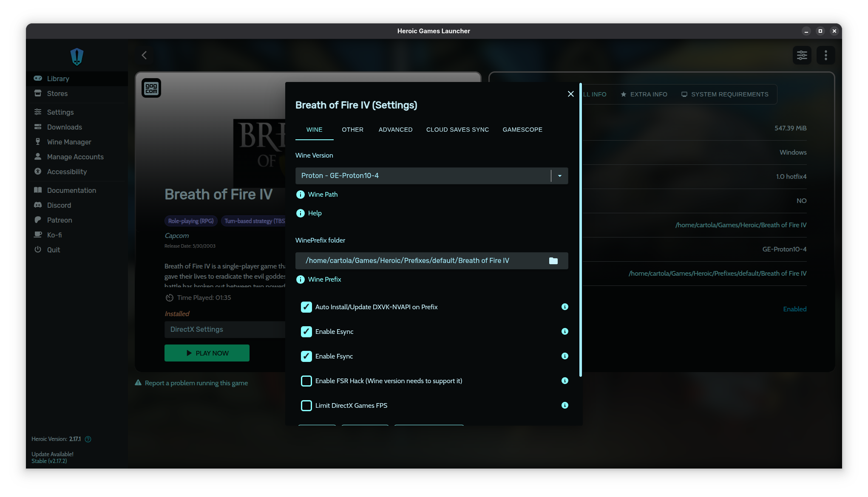The height and width of the screenshot is (497, 868).
Task: Open DirectX Settings button
Action: pyautogui.click(x=225, y=330)
